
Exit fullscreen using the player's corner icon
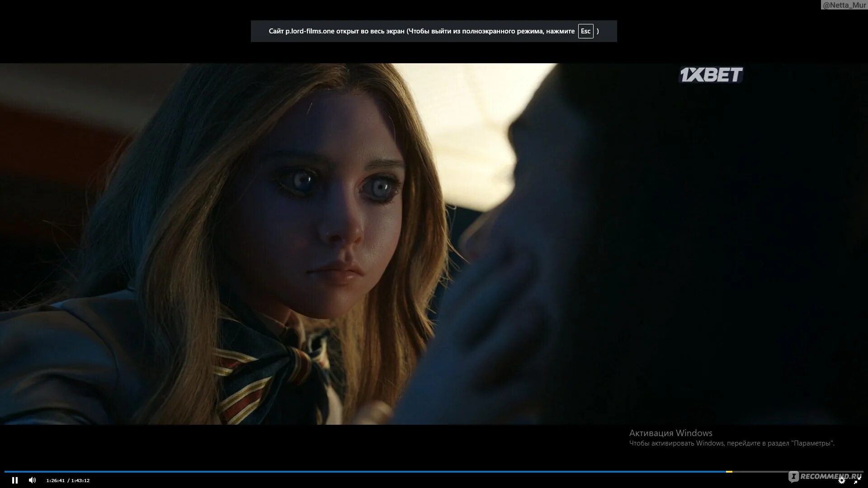click(857, 481)
